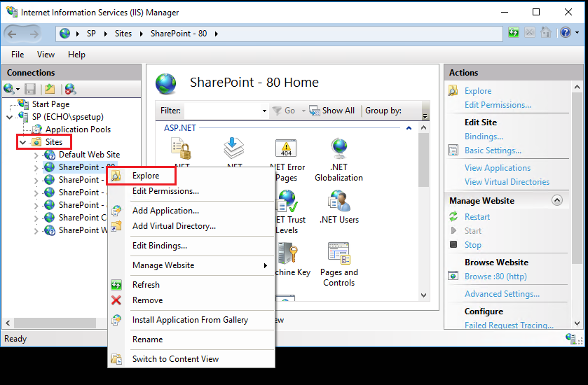Image resolution: width=588 pixels, height=385 pixels.
Task: Open the .NET Globalization feature icon
Action: tap(339, 148)
